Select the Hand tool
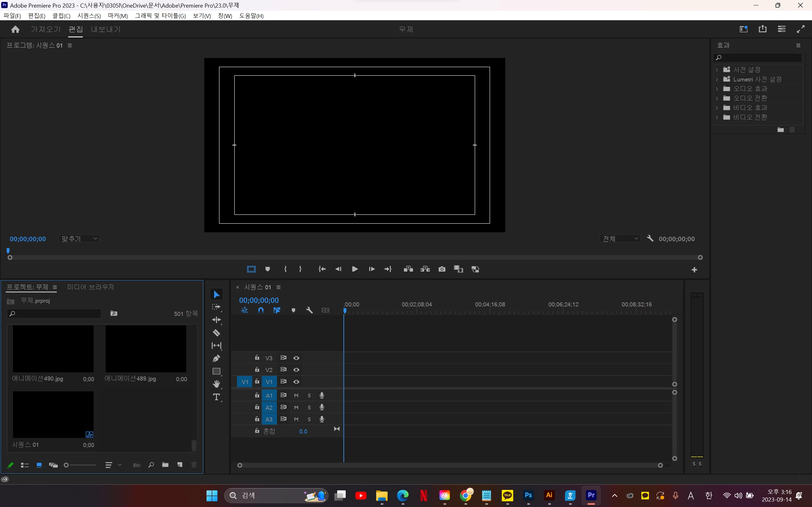812x507 pixels. (x=216, y=384)
